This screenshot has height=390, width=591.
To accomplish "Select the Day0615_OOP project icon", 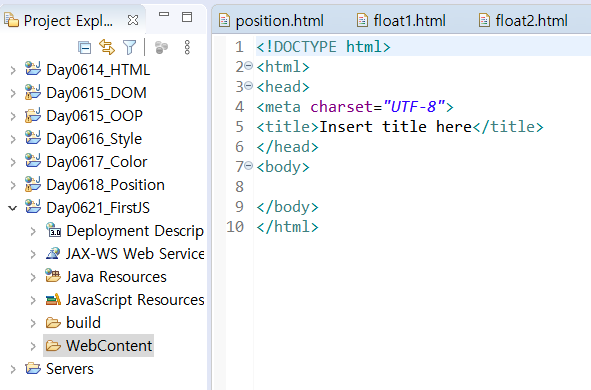I will coord(33,115).
